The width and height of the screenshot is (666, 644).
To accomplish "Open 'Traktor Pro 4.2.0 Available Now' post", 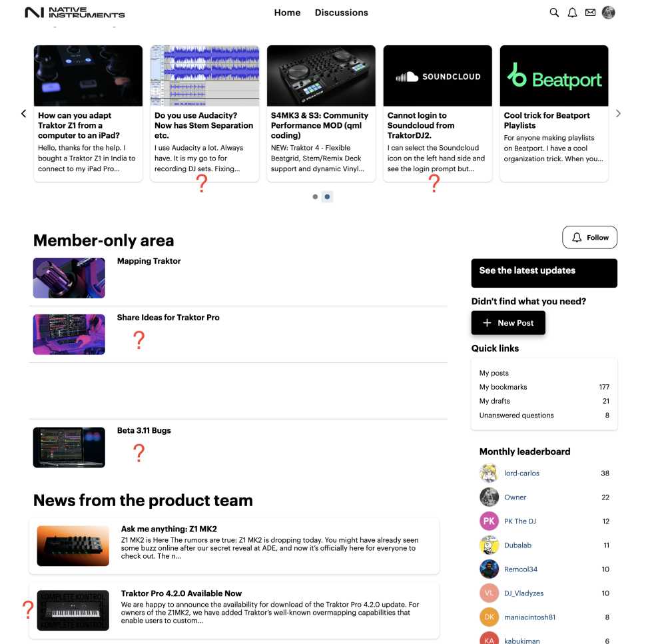I will tap(181, 593).
